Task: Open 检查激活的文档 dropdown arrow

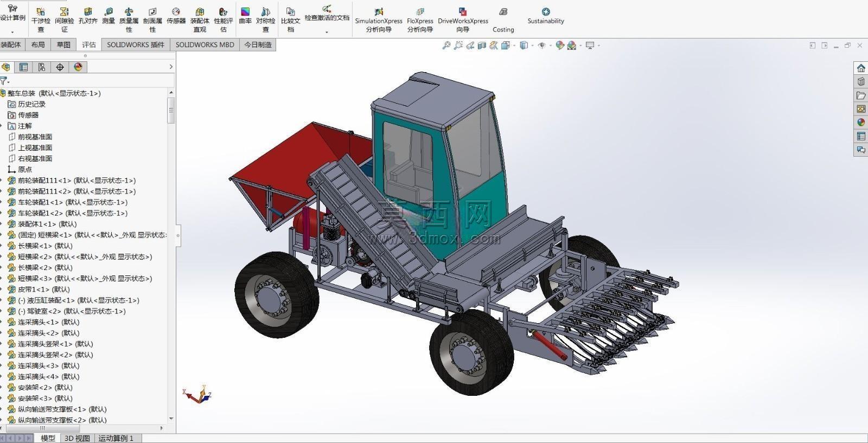Action: point(327,32)
